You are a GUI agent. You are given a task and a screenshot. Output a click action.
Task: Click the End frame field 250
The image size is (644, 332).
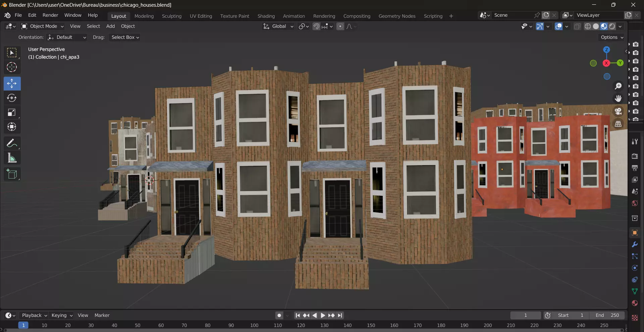click(x=607, y=316)
